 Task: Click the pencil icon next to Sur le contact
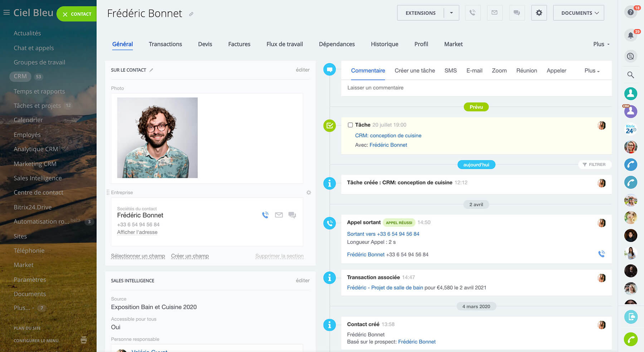point(151,70)
